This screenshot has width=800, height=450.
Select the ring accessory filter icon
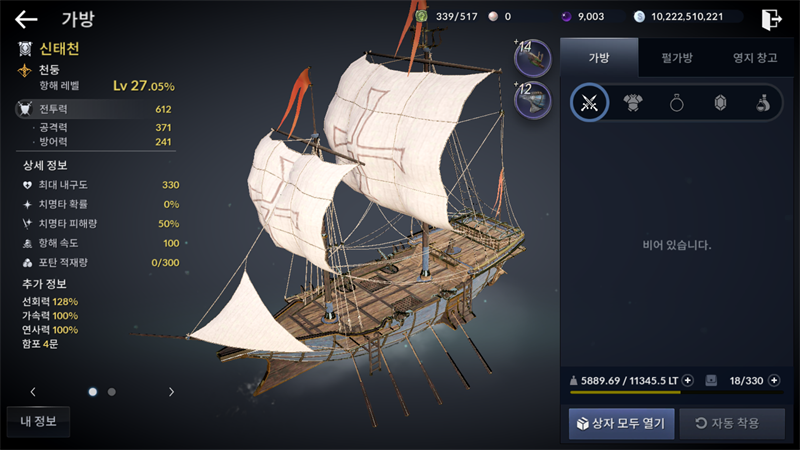tap(677, 103)
